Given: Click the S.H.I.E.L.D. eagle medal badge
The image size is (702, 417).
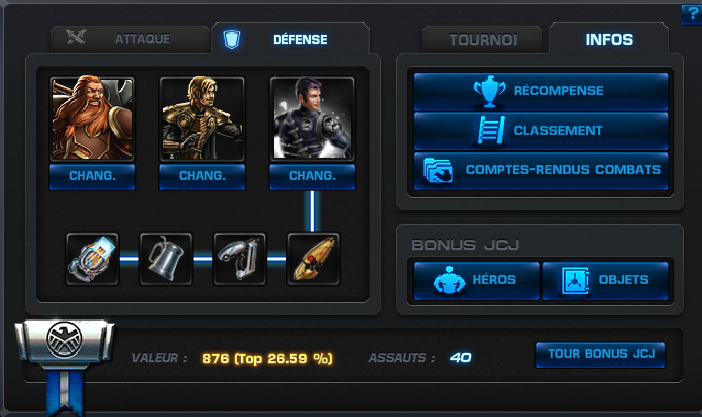Looking at the screenshot, I should pos(65,341).
